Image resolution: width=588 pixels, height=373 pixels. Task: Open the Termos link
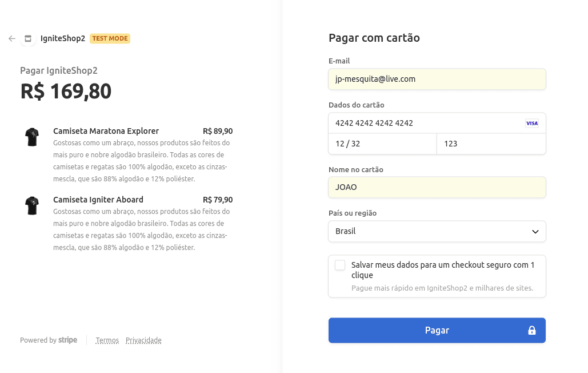coord(107,340)
